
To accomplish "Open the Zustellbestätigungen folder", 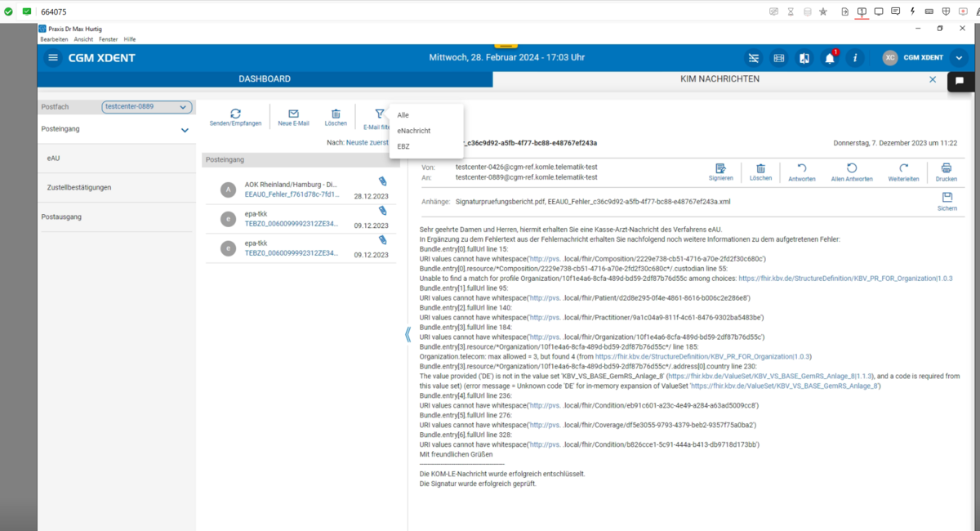I will coord(79,187).
